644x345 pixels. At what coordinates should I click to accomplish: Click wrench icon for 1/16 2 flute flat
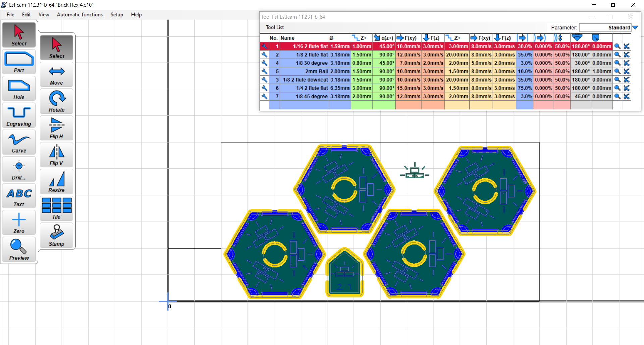264,46
